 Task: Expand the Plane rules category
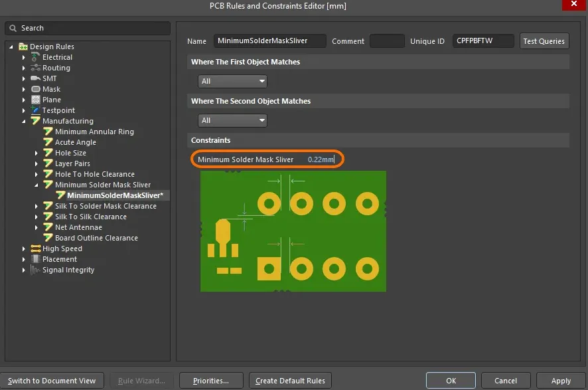24,100
